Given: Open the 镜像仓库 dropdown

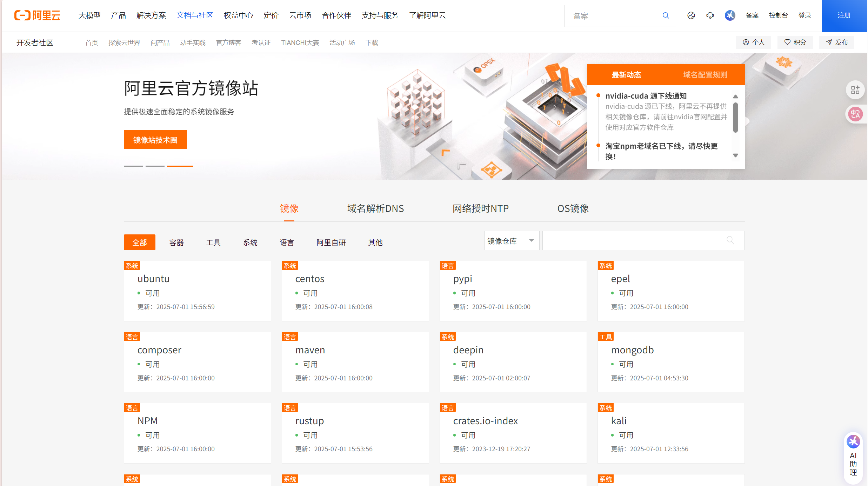Looking at the screenshot, I should pos(511,240).
